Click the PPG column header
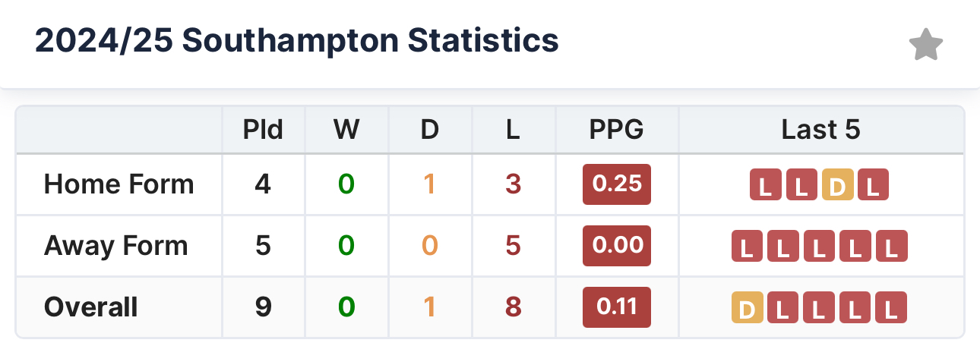The height and width of the screenshot is (346, 980). pyautogui.click(x=617, y=130)
